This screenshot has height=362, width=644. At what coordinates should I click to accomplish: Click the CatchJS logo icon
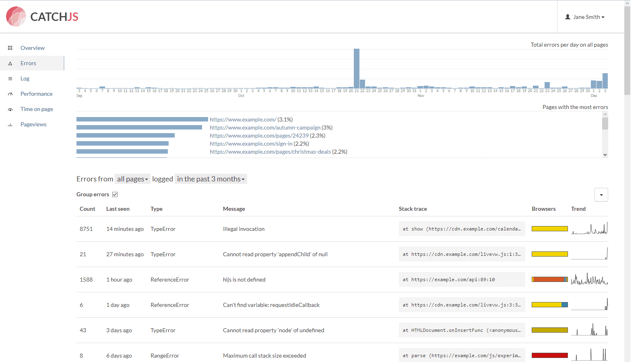[15, 16]
